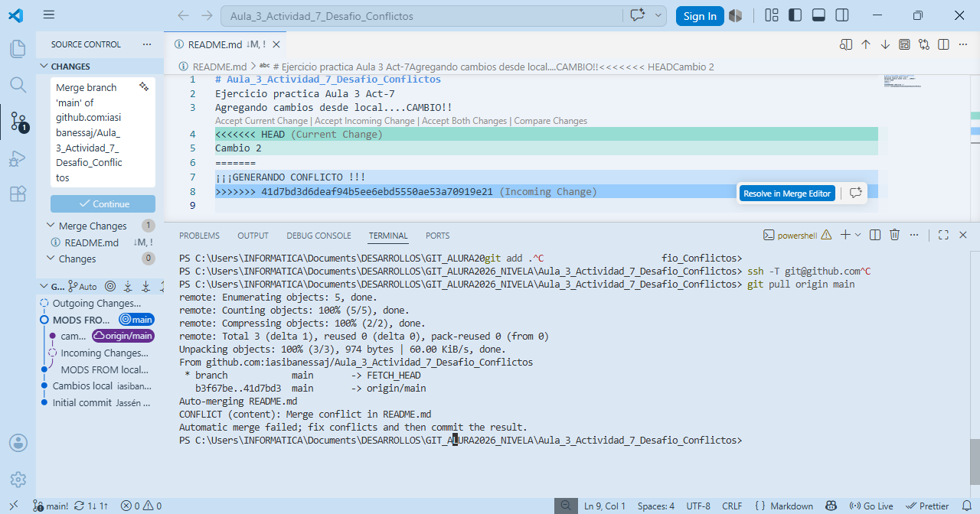This screenshot has width=980, height=514.
Task: Click the Copilot status icon in status bar
Action: pyautogui.click(x=831, y=506)
